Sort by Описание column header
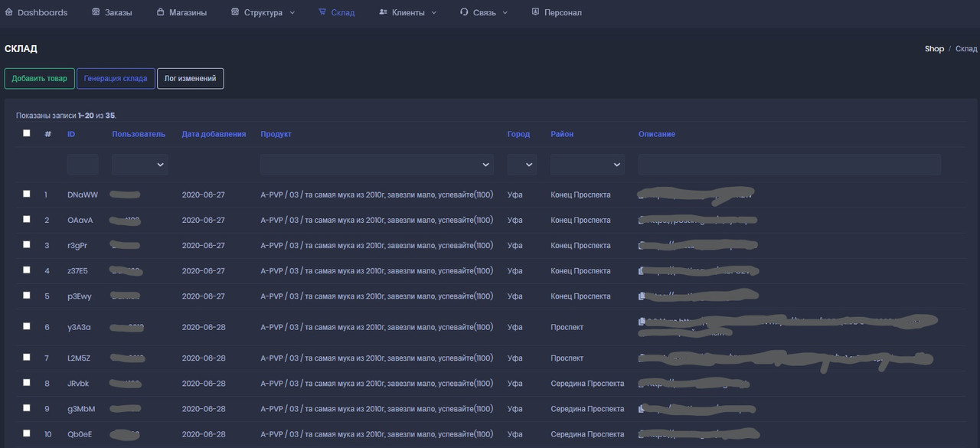This screenshot has width=980, height=448. (657, 134)
